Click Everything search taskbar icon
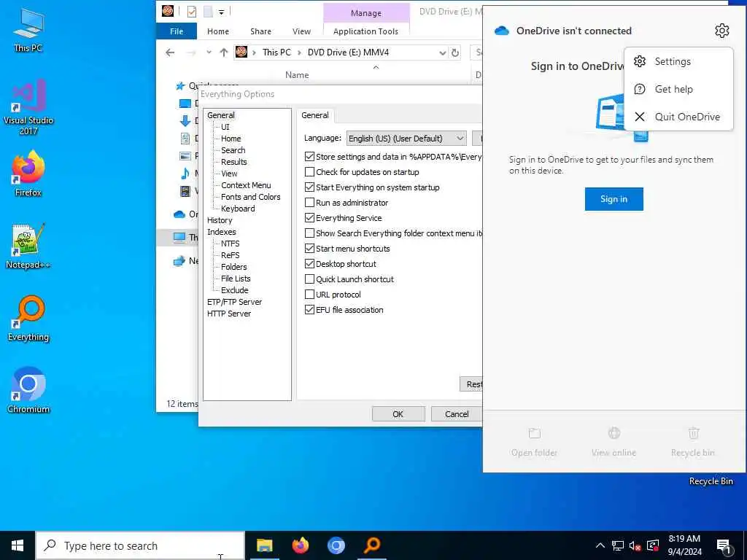 (x=372, y=545)
